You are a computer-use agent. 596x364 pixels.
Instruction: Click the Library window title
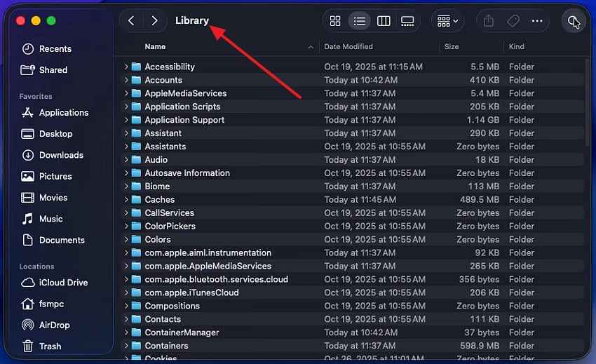(192, 20)
